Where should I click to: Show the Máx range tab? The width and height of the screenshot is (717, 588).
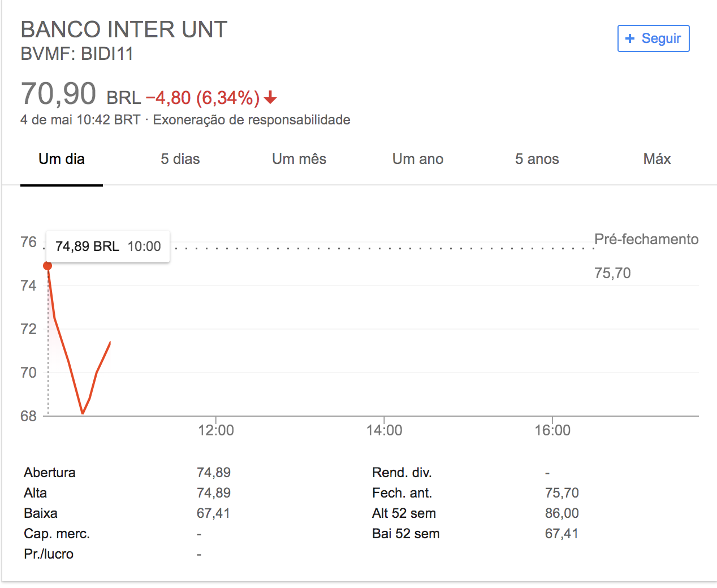(x=657, y=159)
